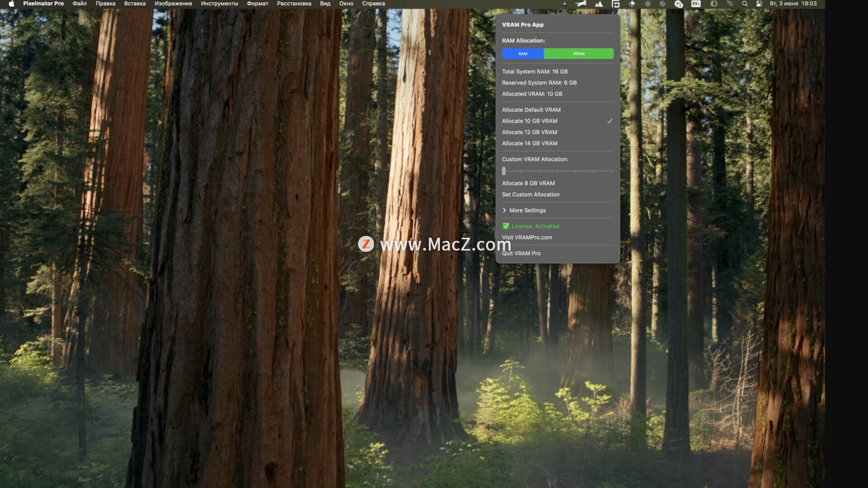Open the Pixelmator Pro app menu

tap(43, 4)
